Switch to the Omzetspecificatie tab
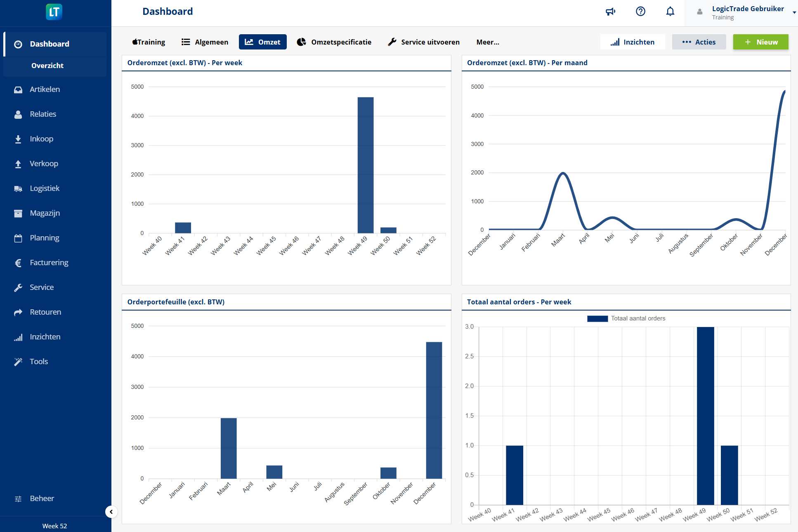This screenshot has height=532, width=798. [x=334, y=42]
